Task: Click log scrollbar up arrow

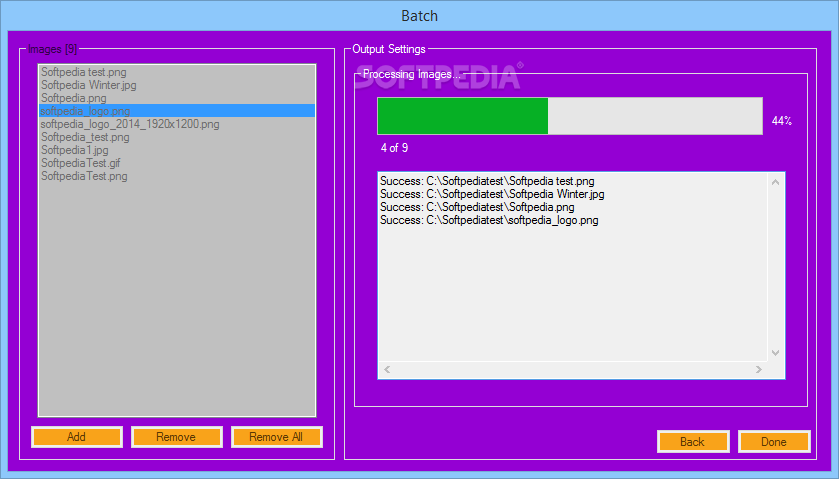Action: (775, 183)
